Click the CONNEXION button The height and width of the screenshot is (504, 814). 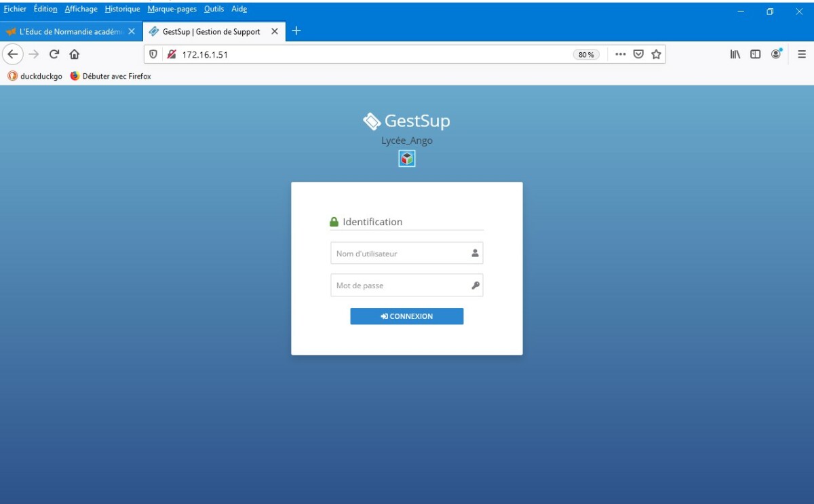coord(407,316)
